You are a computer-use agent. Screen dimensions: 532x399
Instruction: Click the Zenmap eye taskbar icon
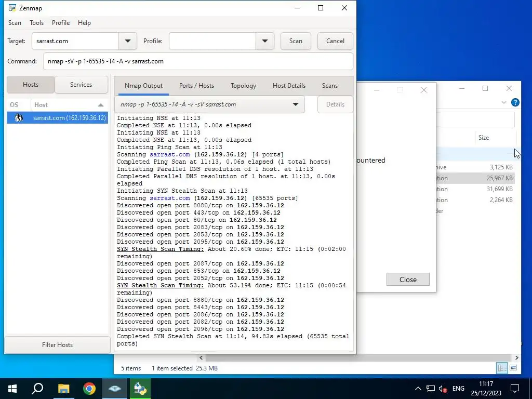115,389
